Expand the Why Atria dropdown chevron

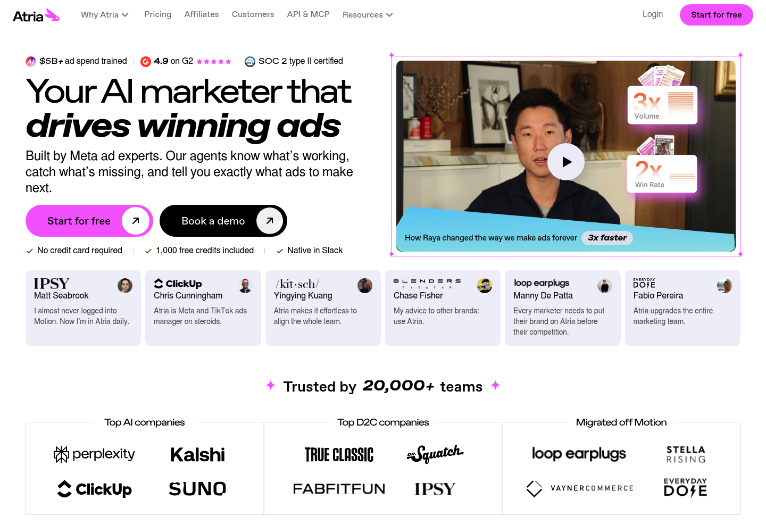point(125,15)
